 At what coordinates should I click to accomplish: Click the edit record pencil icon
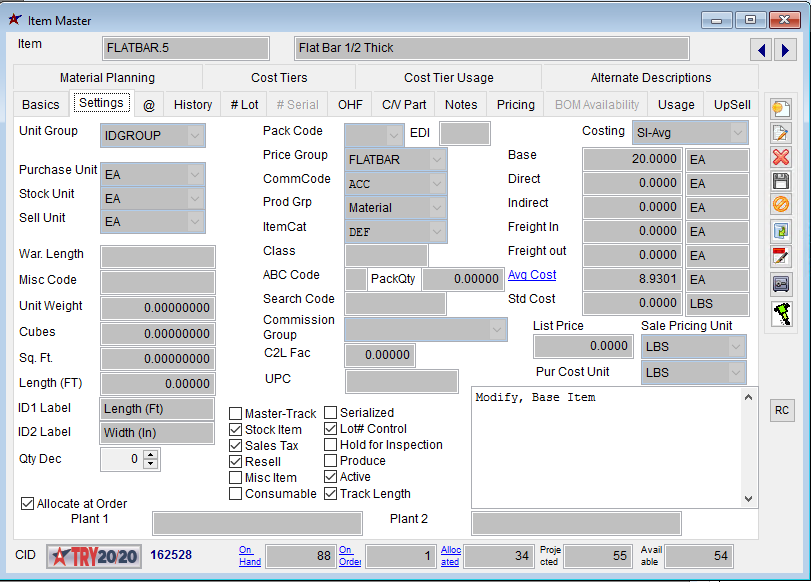[781, 133]
